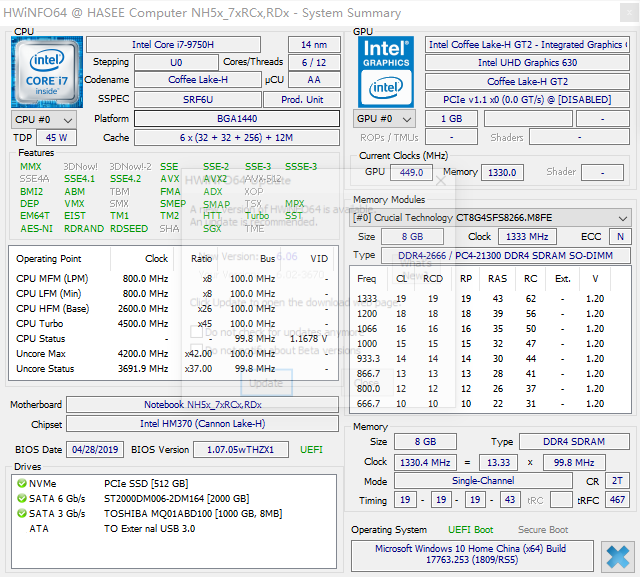Click the SATA 6 Gb/s drive check icon
Image resolution: width=640 pixels, height=577 pixels.
pyautogui.click(x=21, y=498)
